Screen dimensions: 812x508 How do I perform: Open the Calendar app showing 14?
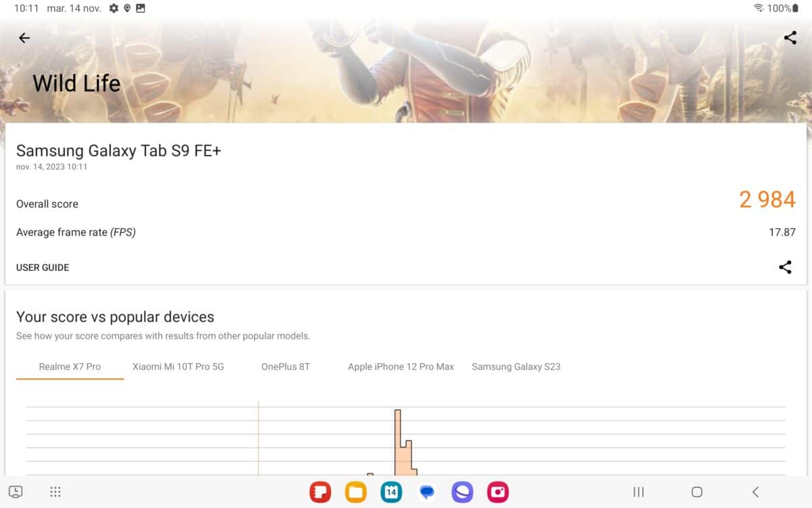(x=391, y=492)
